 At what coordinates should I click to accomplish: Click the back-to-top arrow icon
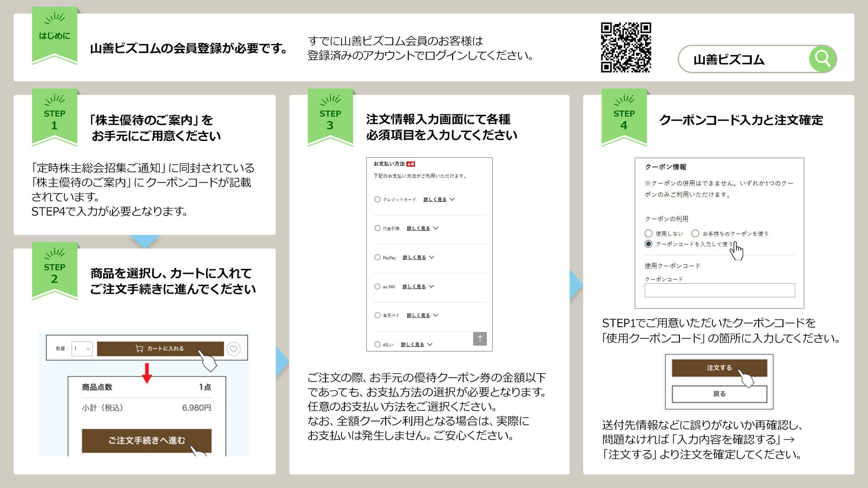point(480,339)
